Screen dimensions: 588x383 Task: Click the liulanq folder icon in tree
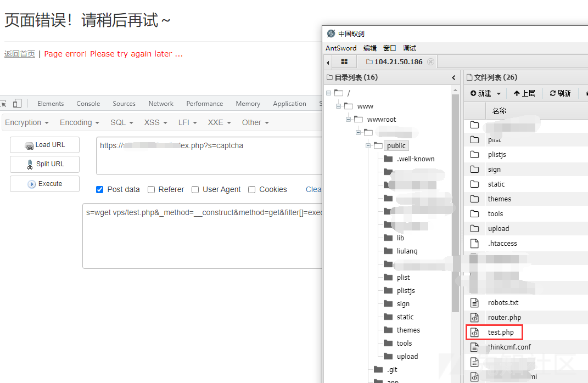tap(388, 251)
